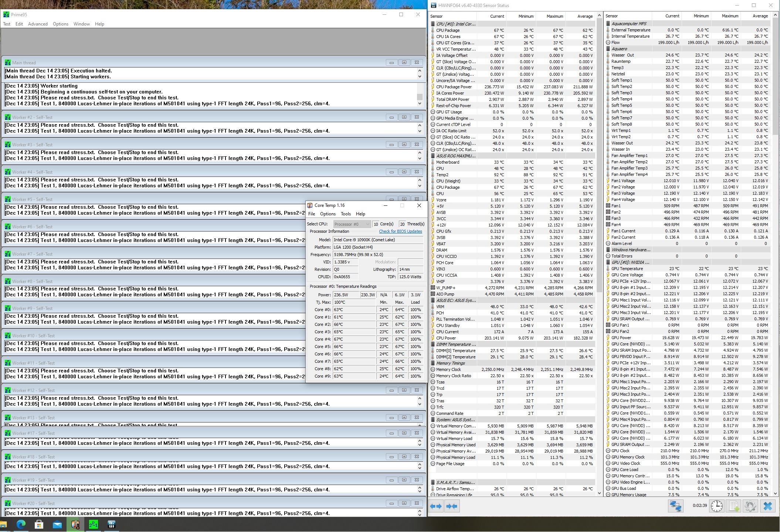Select Prime95 green icon in taskbar
The height and width of the screenshot is (532, 780).
click(93, 524)
